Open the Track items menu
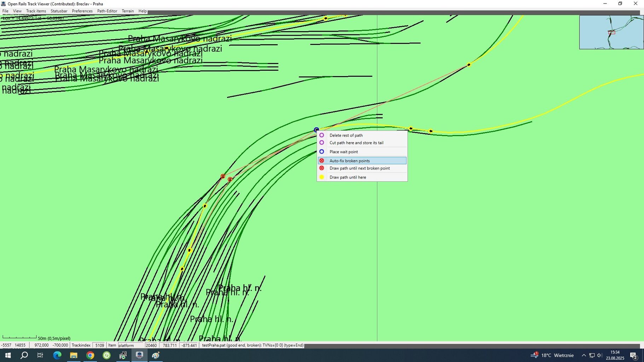The height and width of the screenshot is (362, 644). [x=36, y=11]
